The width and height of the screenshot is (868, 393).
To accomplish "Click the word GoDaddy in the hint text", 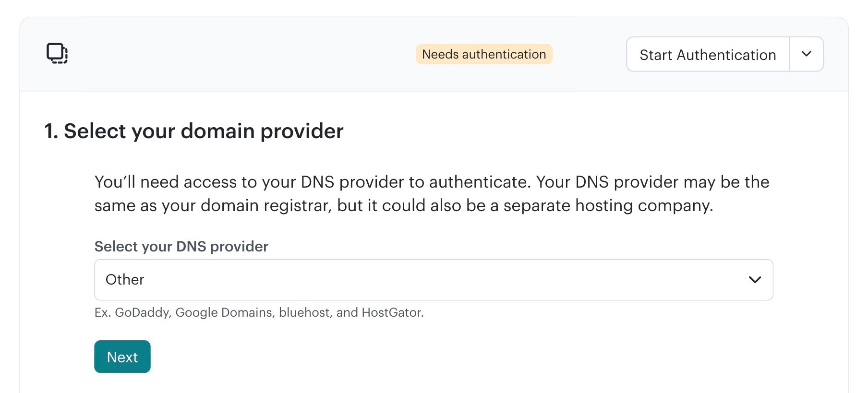I will click(x=142, y=312).
